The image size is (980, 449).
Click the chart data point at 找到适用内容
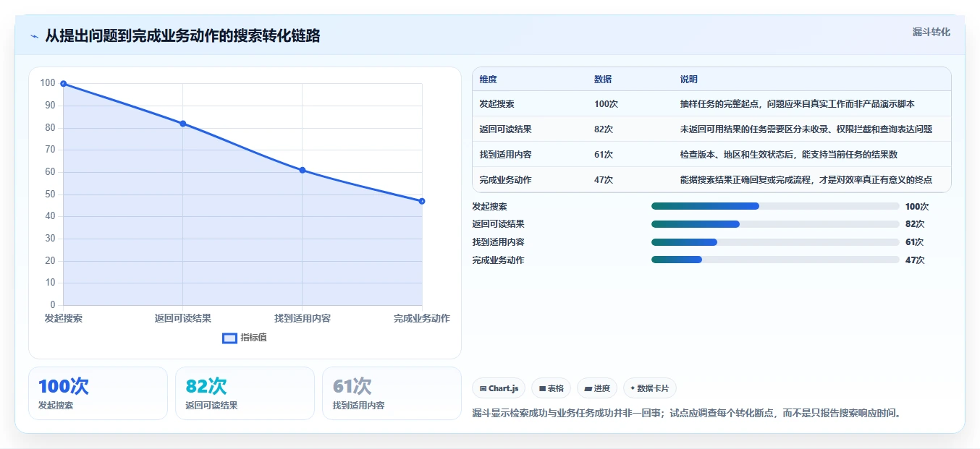[x=303, y=170]
